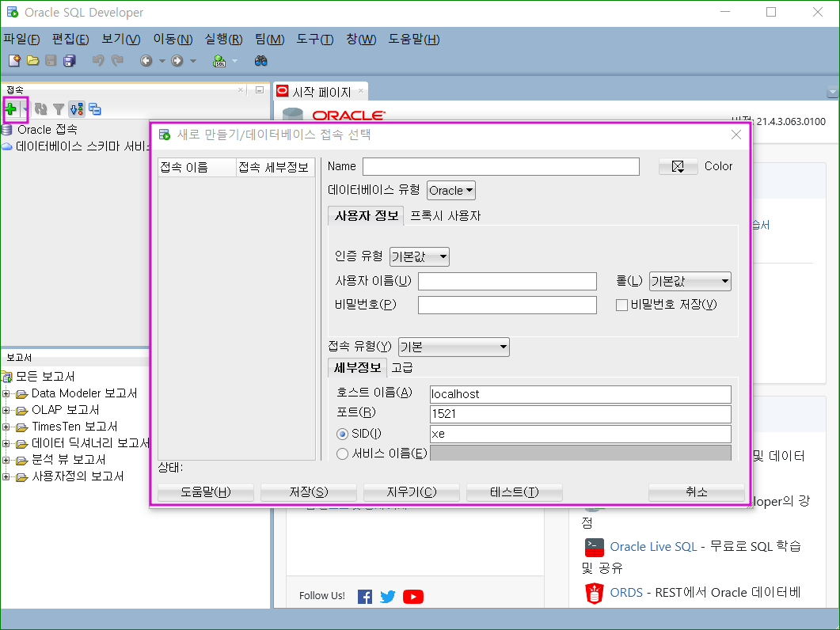Image resolution: width=840 pixels, height=630 pixels.
Task: Open the 인증 유형 dropdown
Action: pyautogui.click(x=420, y=256)
